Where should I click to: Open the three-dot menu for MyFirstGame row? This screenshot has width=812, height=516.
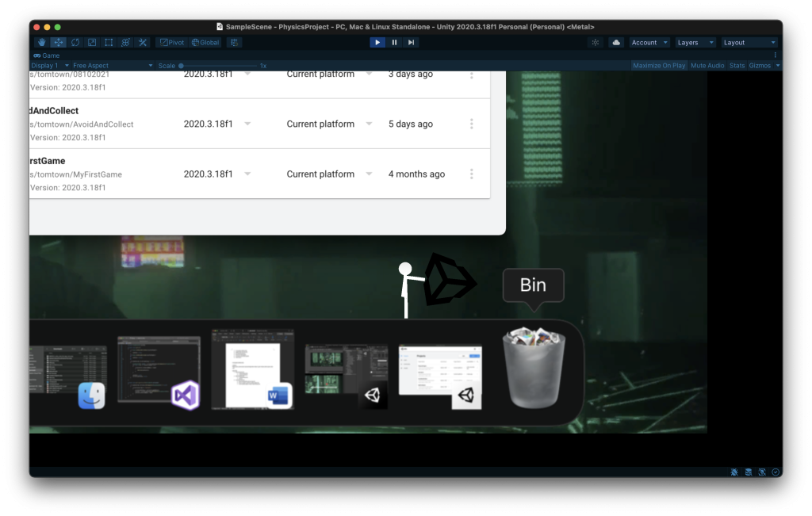point(471,174)
